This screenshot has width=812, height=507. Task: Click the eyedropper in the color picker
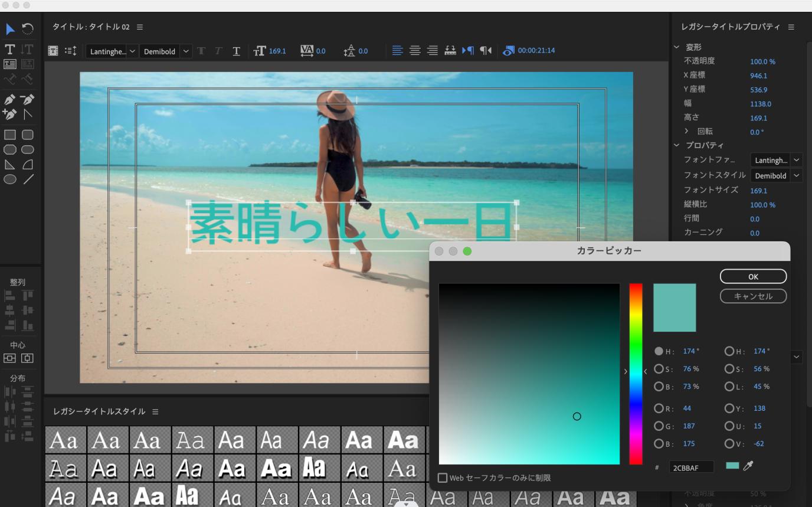click(748, 466)
